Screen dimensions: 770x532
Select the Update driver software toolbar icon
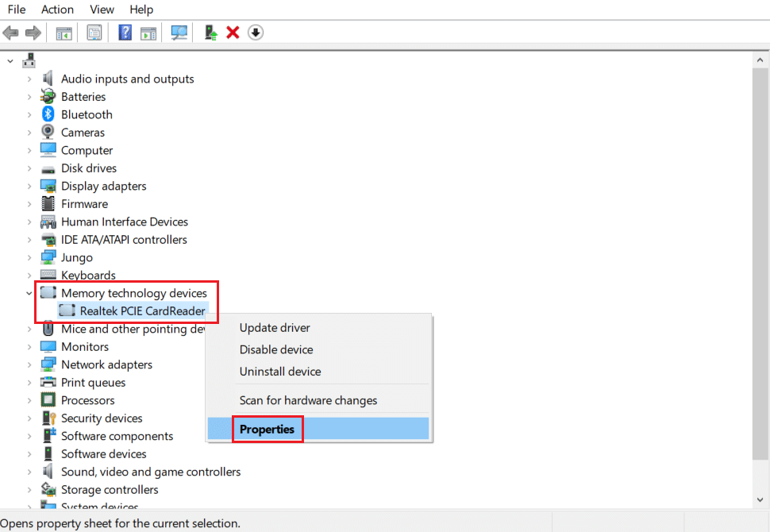coord(210,32)
